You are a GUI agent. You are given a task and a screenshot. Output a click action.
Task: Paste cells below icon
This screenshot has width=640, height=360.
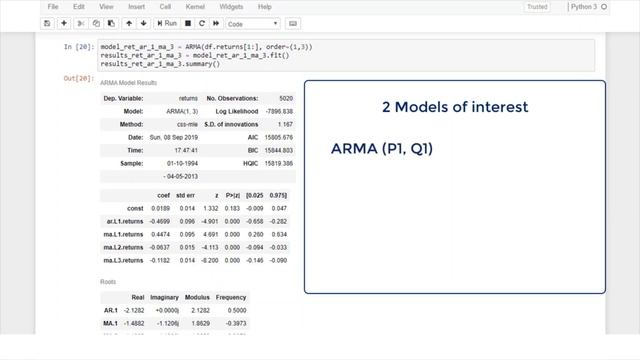tap(111, 24)
